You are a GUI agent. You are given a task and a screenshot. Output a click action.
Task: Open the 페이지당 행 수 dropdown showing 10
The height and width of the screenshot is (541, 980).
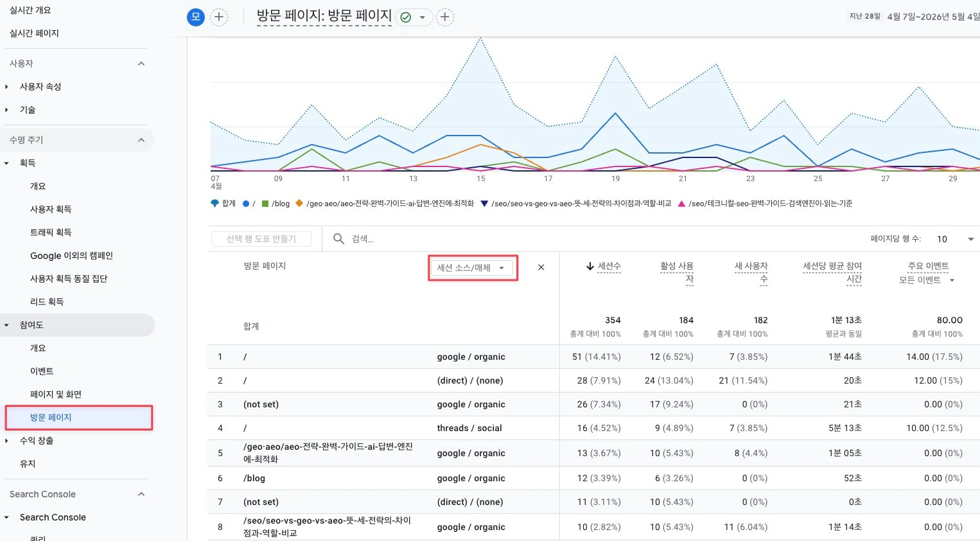954,239
